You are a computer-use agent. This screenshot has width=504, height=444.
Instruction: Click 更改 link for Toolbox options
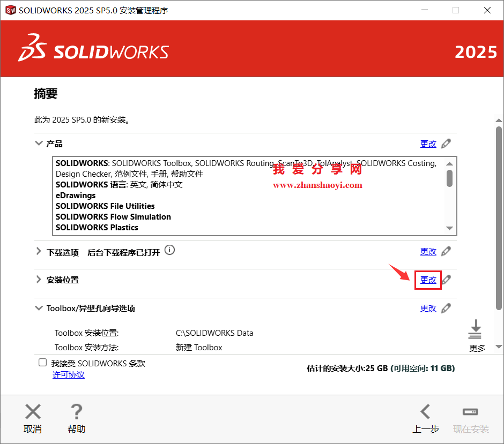pyautogui.click(x=428, y=308)
